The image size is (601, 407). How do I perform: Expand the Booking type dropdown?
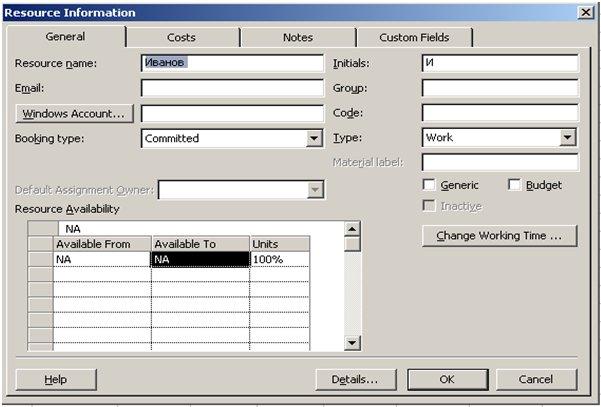(x=314, y=138)
